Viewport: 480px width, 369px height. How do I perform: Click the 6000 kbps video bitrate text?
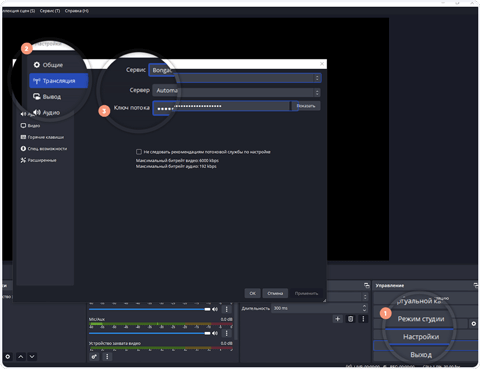(x=177, y=161)
